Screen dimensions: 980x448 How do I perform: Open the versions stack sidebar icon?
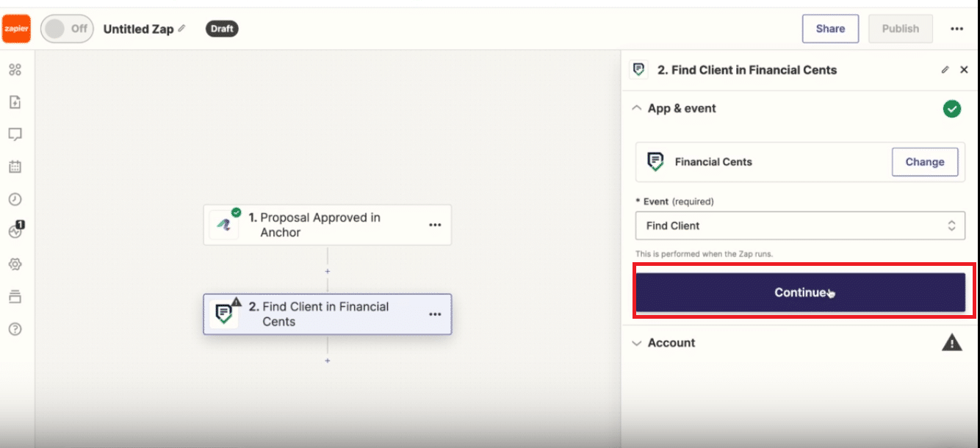[15, 297]
